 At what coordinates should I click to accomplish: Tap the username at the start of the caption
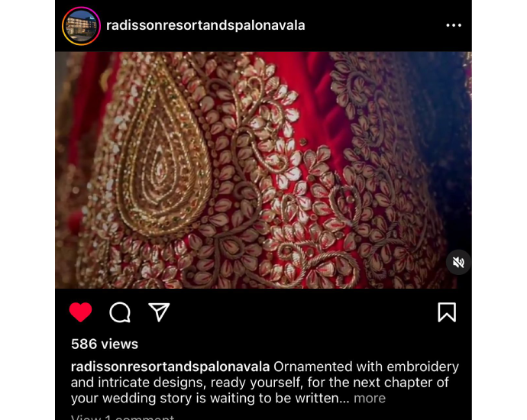(x=170, y=367)
